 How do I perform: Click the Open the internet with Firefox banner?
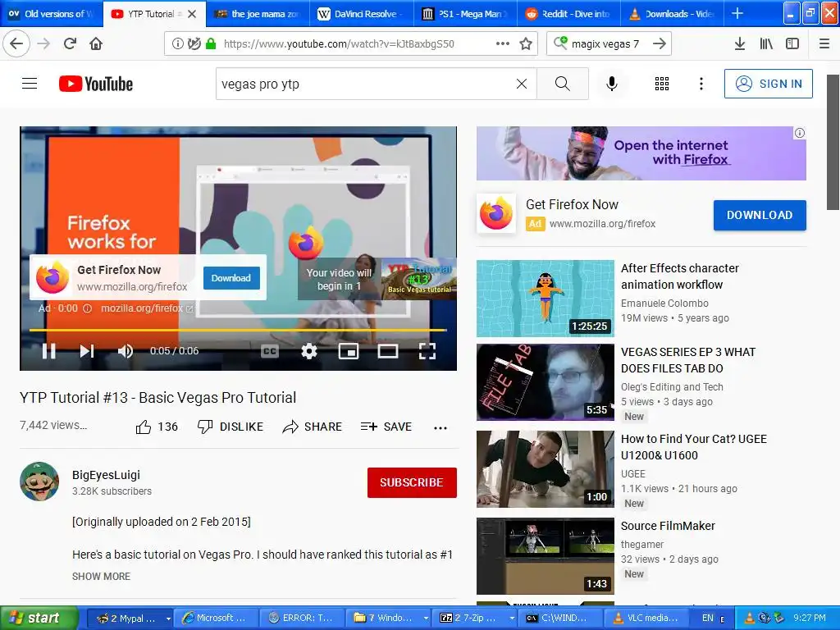pos(641,153)
